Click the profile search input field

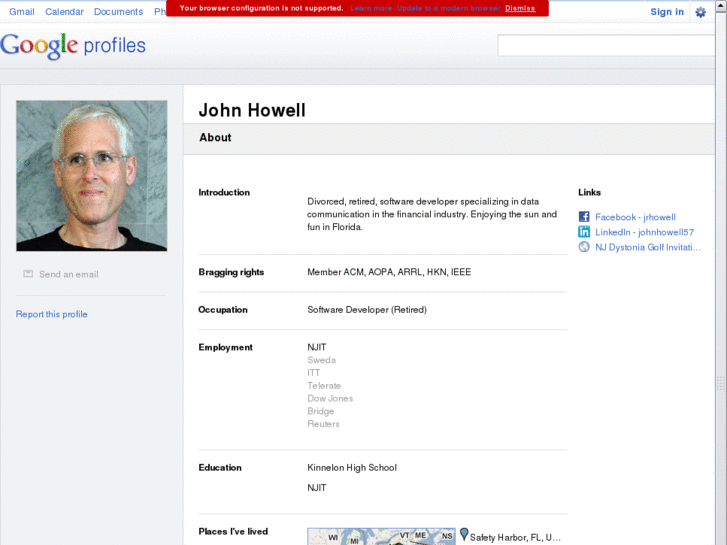(x=606, y=46)
